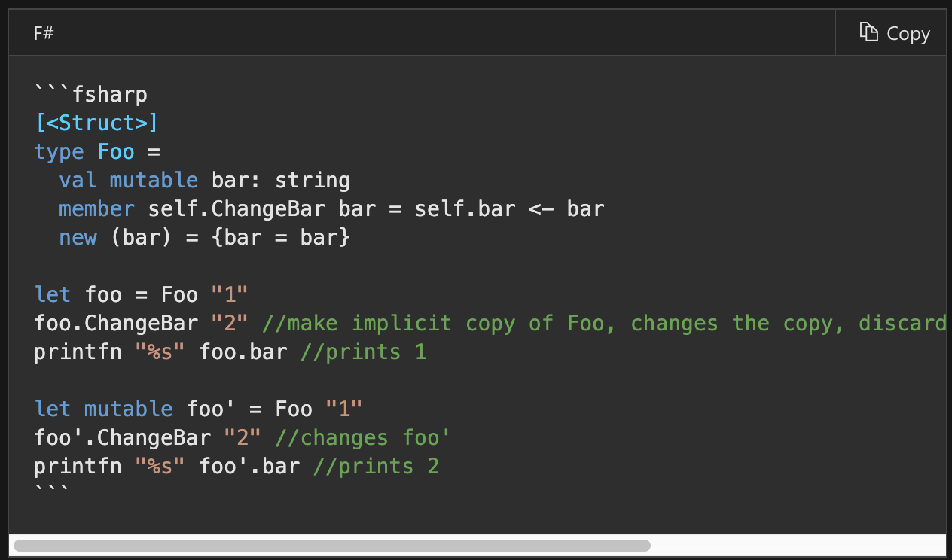
Task: Select the F# language label
Action: pyautogui.click(x=43, y=33)
